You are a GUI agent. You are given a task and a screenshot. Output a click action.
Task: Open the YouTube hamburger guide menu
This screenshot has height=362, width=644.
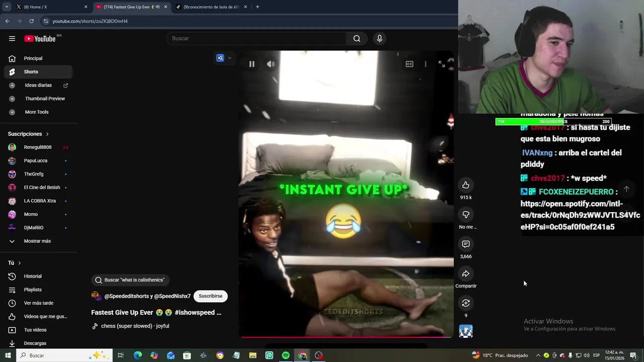12,39
